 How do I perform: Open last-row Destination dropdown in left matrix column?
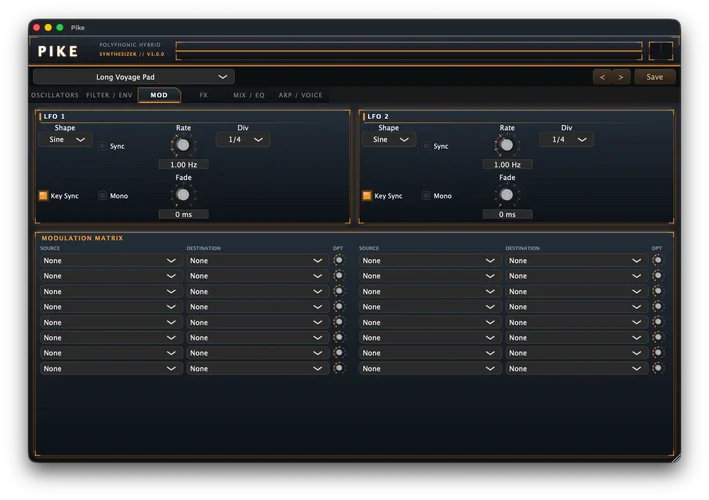click(258, 368)
